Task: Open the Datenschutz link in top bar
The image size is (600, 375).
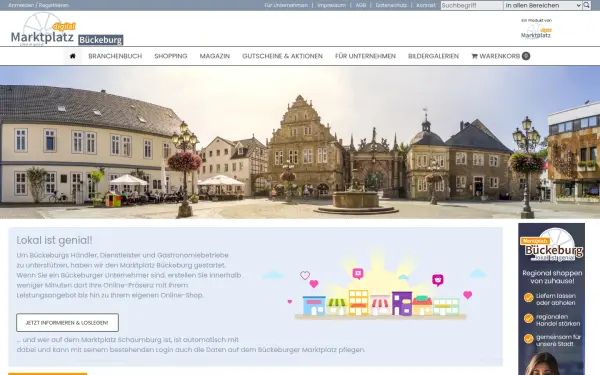Action: 391,5
